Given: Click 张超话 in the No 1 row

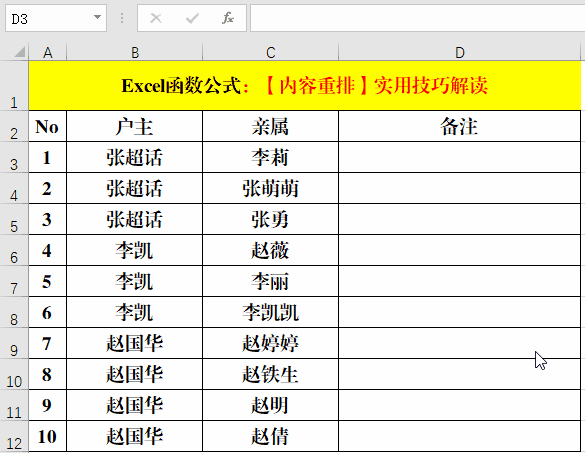Looking at the screenshot, I should pos(135,157).
